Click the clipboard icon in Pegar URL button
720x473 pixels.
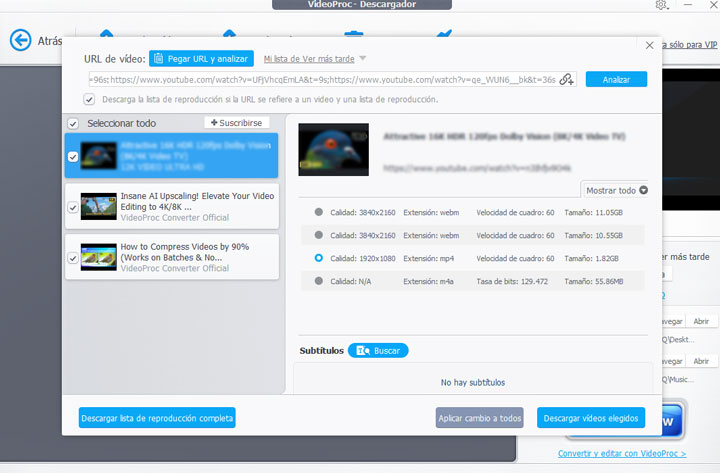click(158, 59)
